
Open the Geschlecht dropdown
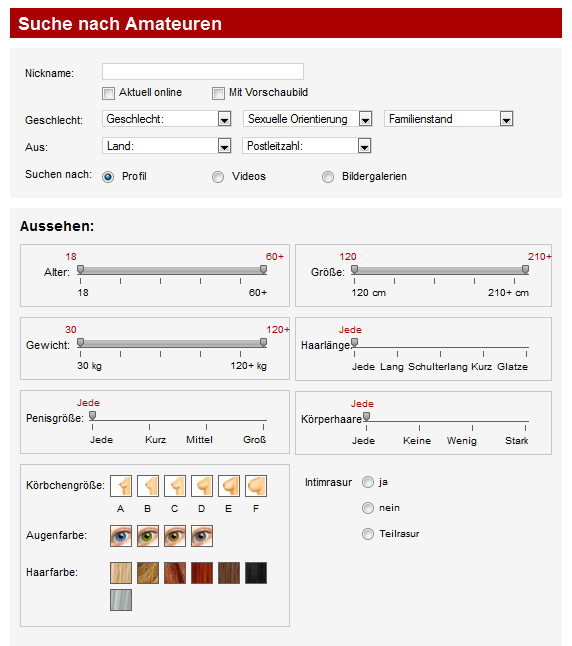[166, 119]
